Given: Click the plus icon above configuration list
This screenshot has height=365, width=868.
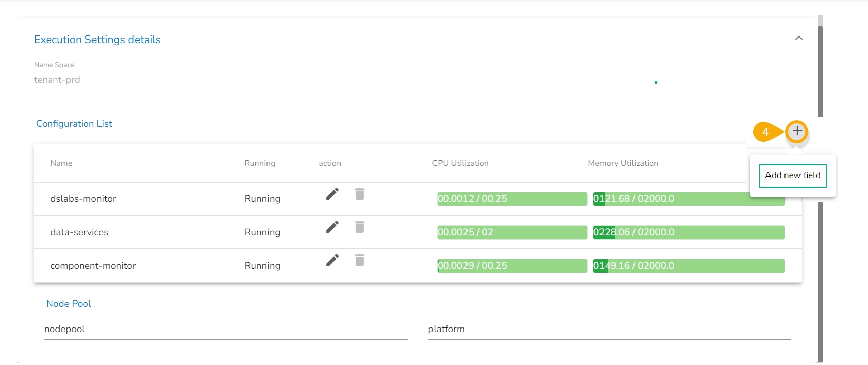Looking at the screenshot, I should (797, 131).
